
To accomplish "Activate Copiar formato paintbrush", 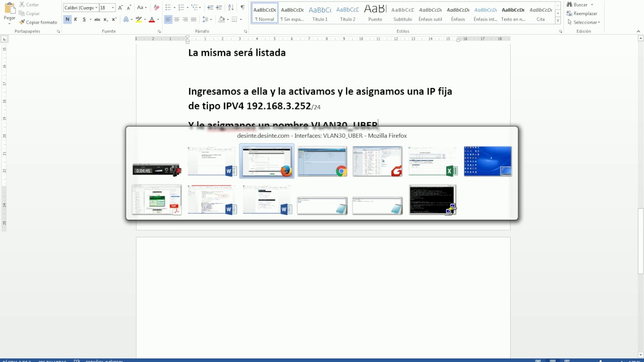I will tap(38, 22).
